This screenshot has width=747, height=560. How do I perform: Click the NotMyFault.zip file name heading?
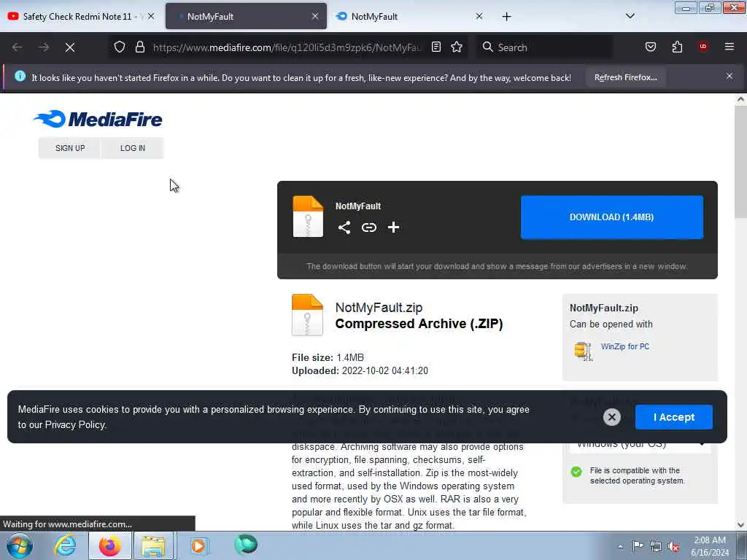click(x=379, y=307)
